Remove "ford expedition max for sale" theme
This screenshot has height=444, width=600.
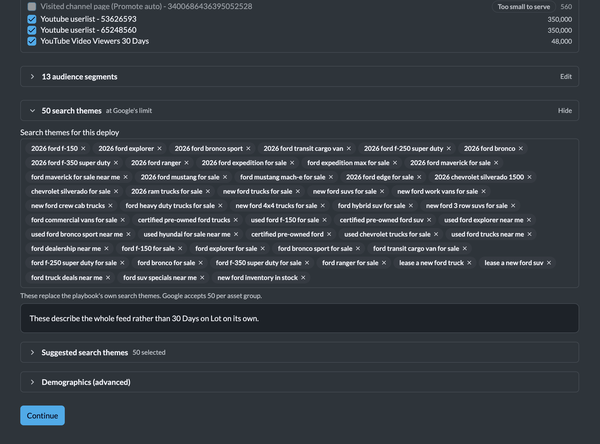[x=395, y=163]
